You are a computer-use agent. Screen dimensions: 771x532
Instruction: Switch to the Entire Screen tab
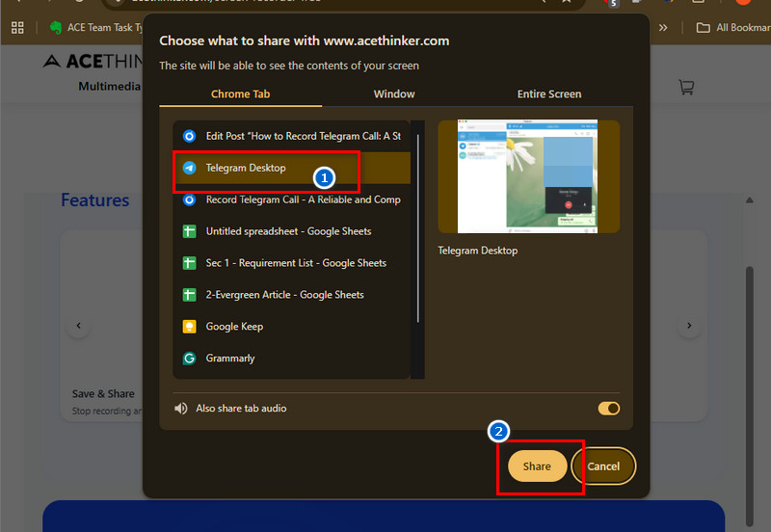[x=548, y=94]
